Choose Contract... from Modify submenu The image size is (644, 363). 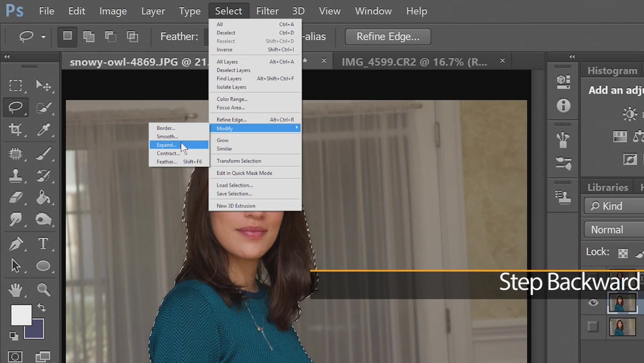click(179, 153)
